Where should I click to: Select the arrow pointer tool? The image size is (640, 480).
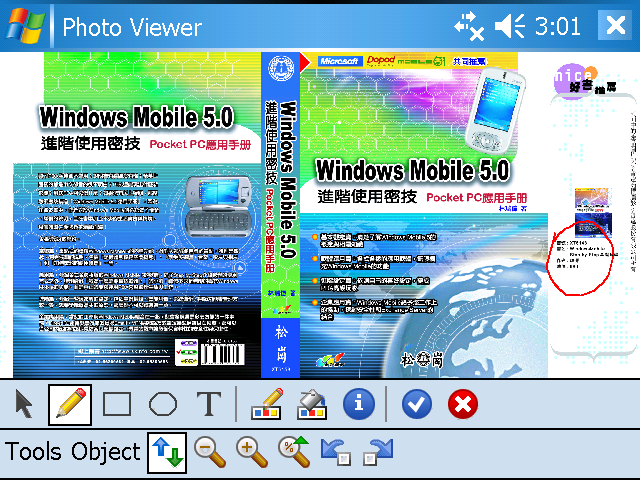pyautogui.click(x=24, y=404)
